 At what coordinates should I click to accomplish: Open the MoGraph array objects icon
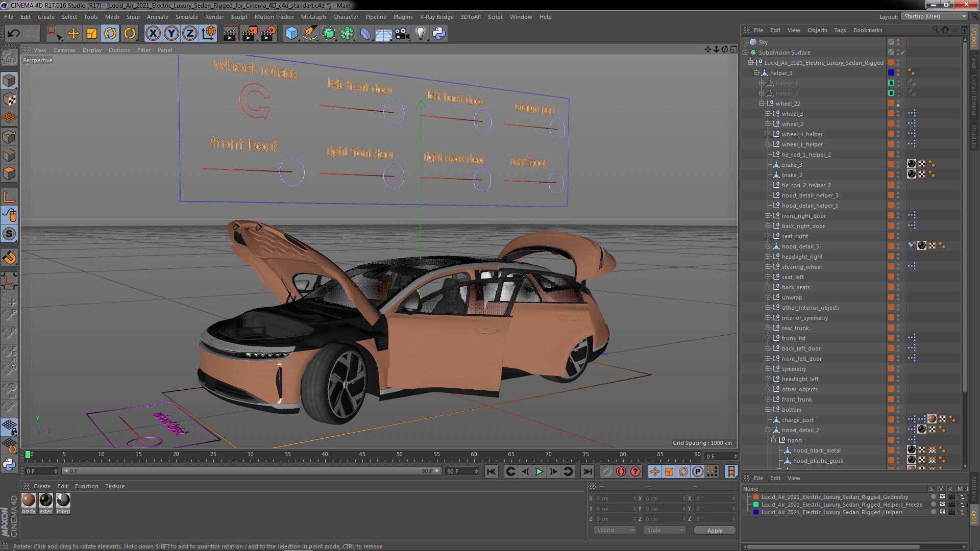click(x=347, y=34)
